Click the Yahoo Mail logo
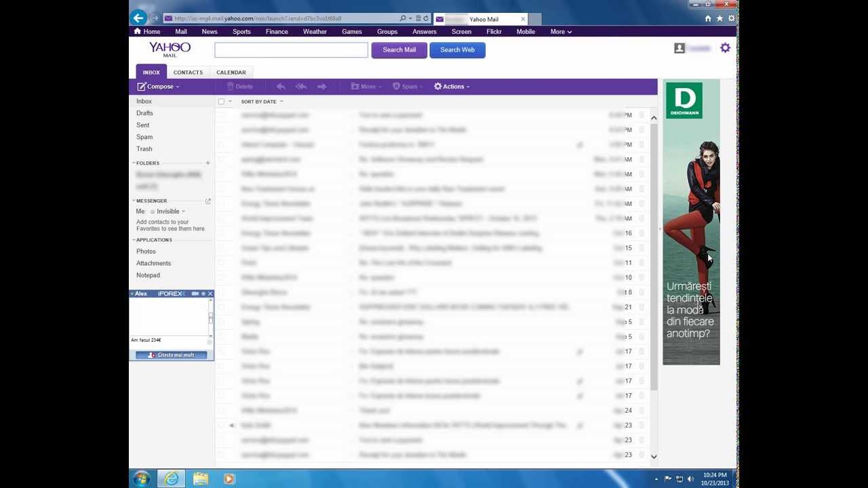Image resolution: width=868 pixels, height=488 pixels. pos(170,49)
